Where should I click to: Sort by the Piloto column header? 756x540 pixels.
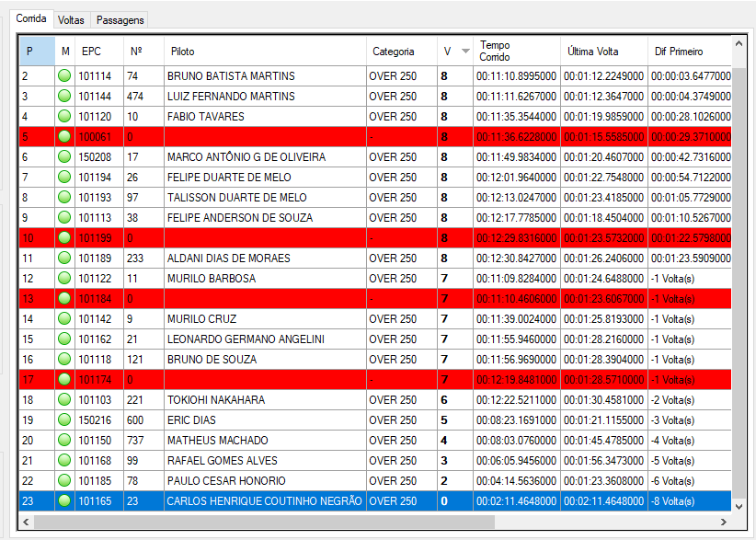pyautogui.click(x=265, y=52)
